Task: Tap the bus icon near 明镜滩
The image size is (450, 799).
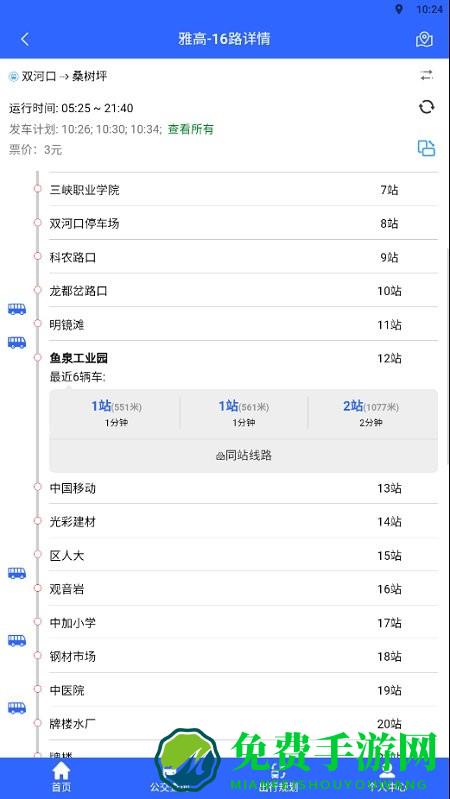Action: pyautogui.click(x=17, y=342)
